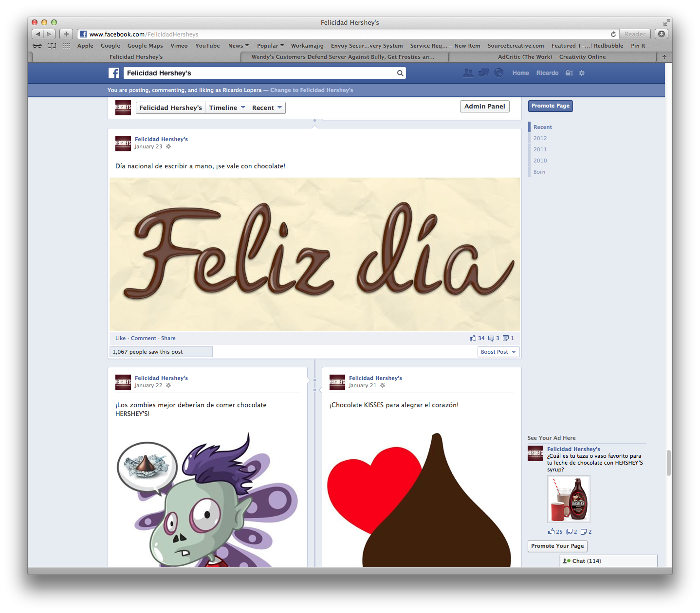700x613 pixels.
Task: Click Safari forward arrow button
Action: pos(50,34)
